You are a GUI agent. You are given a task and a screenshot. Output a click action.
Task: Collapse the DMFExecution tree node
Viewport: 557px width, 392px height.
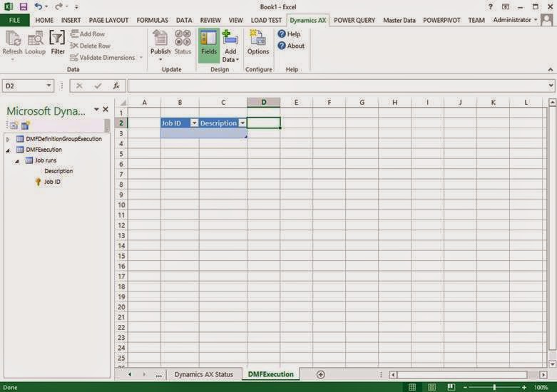coord(8,150)
